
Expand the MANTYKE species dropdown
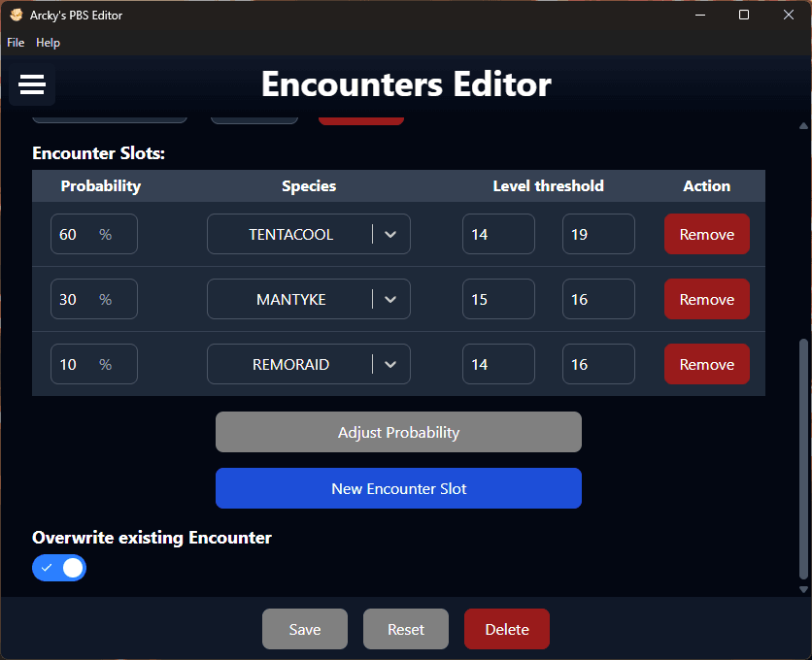pyautogui.click(x=390, y=300)
